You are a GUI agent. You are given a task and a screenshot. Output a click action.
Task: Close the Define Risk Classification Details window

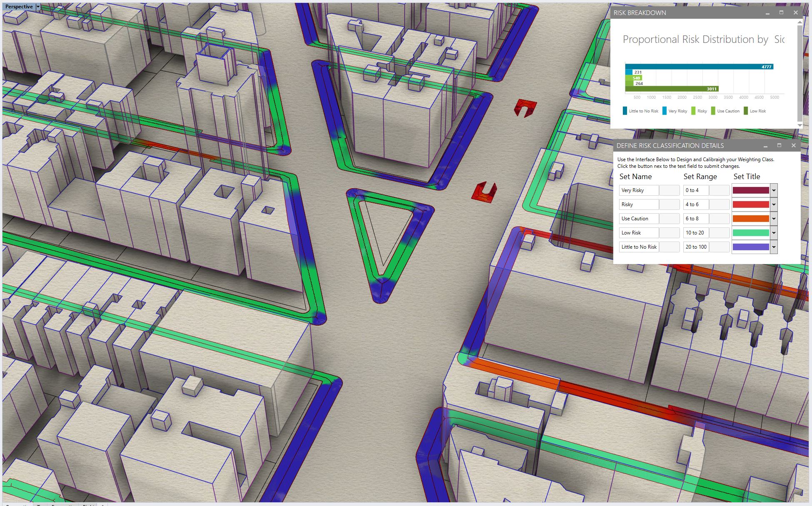click(793, 145)
